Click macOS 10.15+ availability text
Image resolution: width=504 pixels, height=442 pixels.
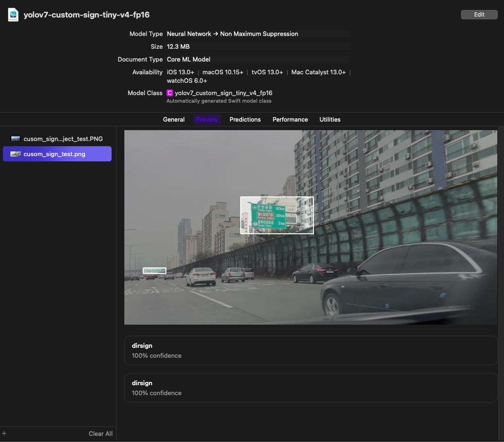223,72
